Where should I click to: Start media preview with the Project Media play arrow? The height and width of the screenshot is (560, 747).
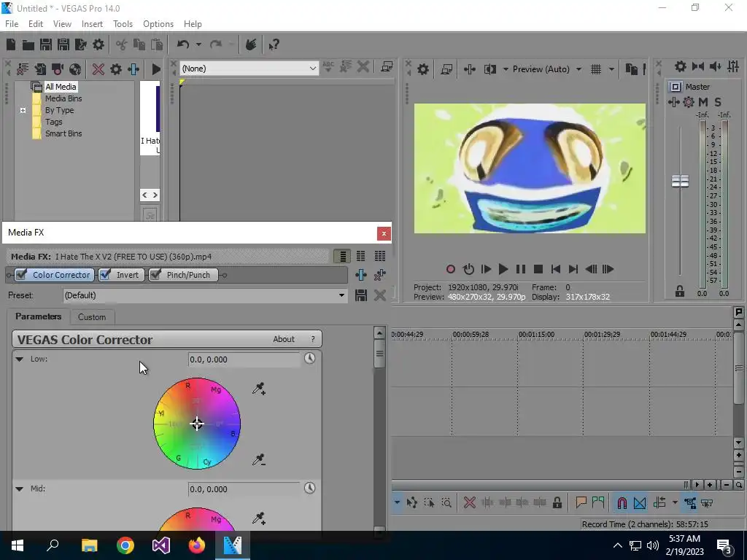tap(156, 69)
